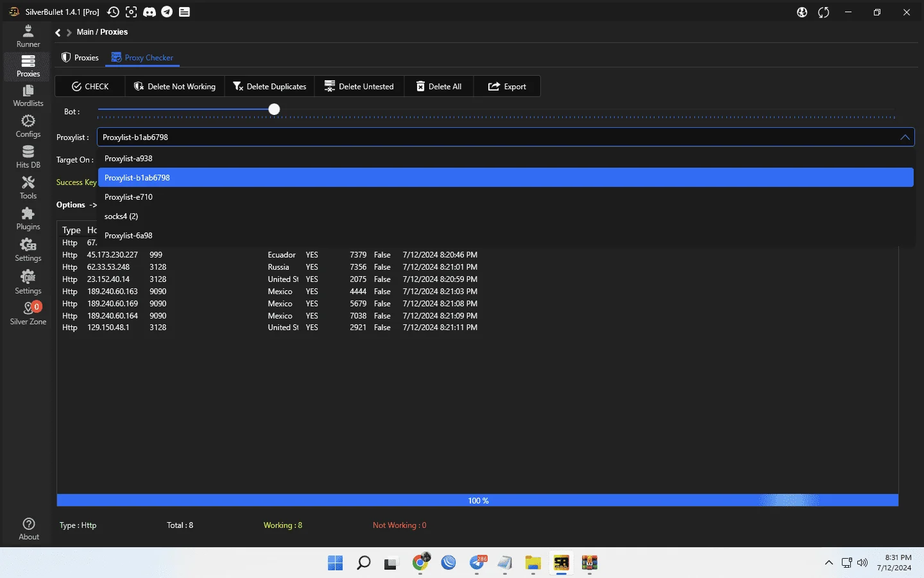
Task: Click Delete Untested button
Action: point(359,86)
